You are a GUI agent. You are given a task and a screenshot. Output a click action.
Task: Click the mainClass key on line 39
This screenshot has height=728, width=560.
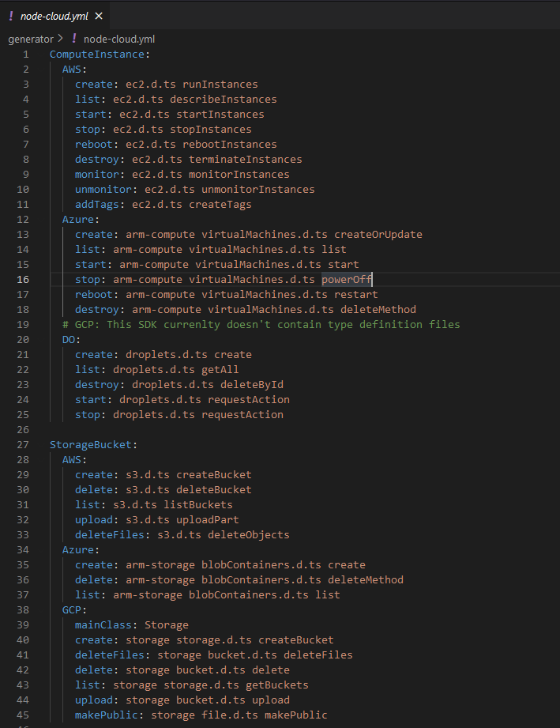point(103,625)
